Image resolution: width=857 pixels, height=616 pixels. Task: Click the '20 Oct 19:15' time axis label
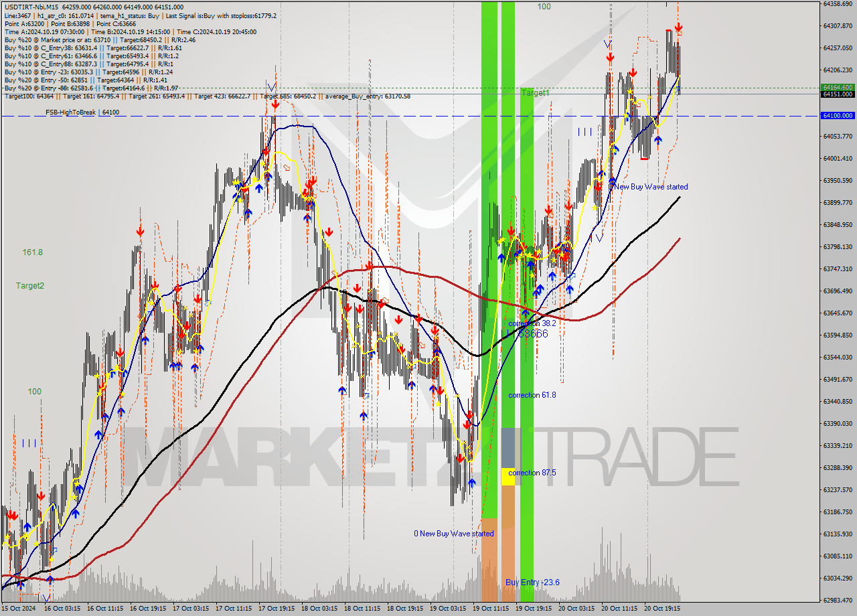[x=663, y=609]
